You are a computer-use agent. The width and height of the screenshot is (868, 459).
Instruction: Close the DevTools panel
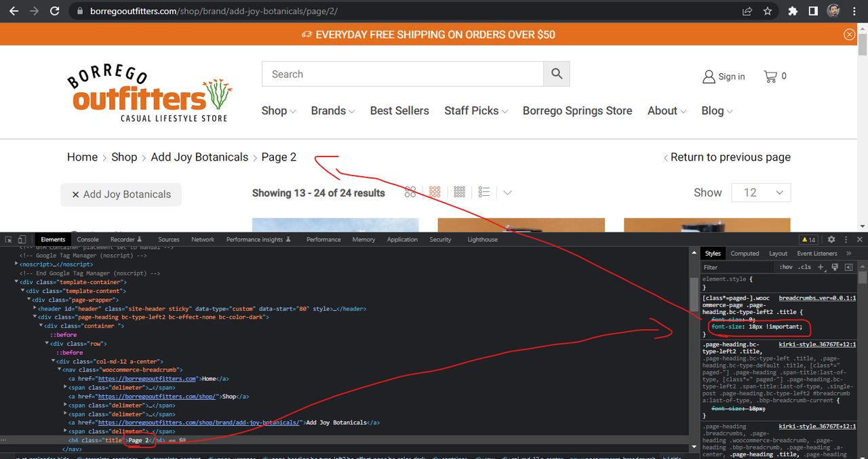pyautogui.click(x=860, y=239)
